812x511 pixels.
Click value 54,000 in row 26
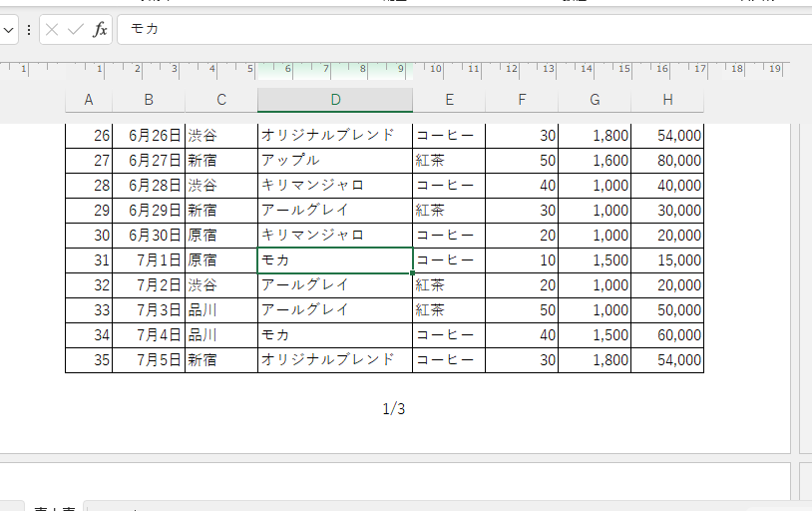pyautogui.click(x=667, y=136)
